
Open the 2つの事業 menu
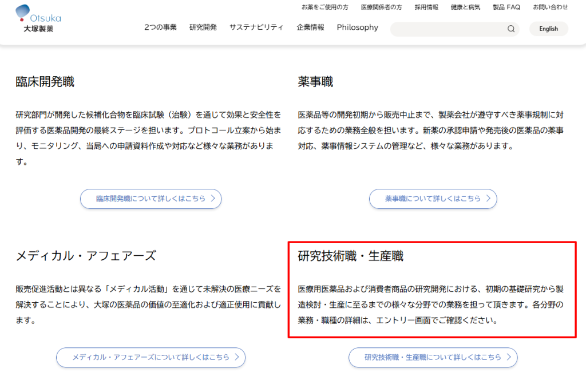[x=160, y=27]
